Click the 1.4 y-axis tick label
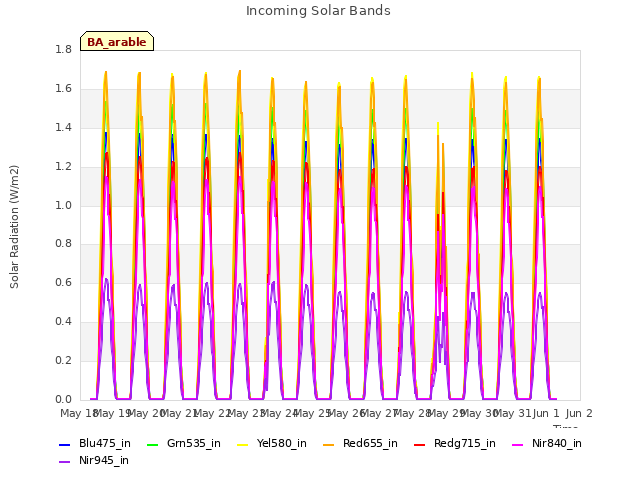Screen dimensions: 640x480 [x=63, y=128]
